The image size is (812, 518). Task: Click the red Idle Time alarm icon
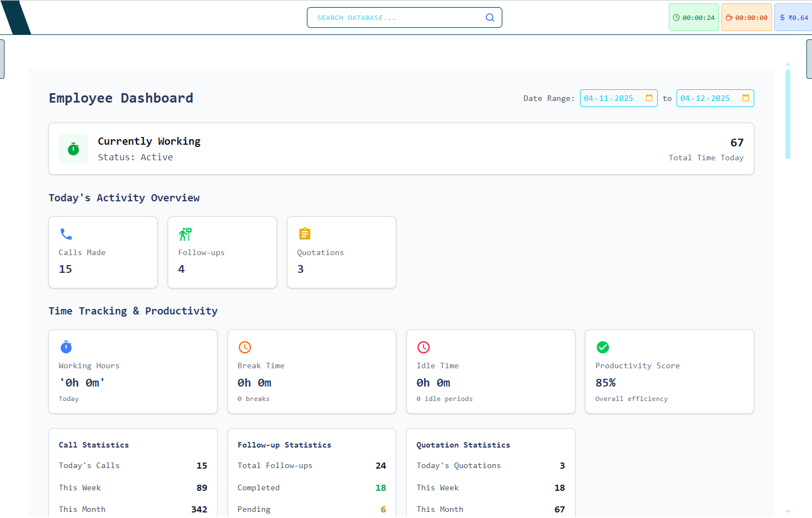[423, 347]
